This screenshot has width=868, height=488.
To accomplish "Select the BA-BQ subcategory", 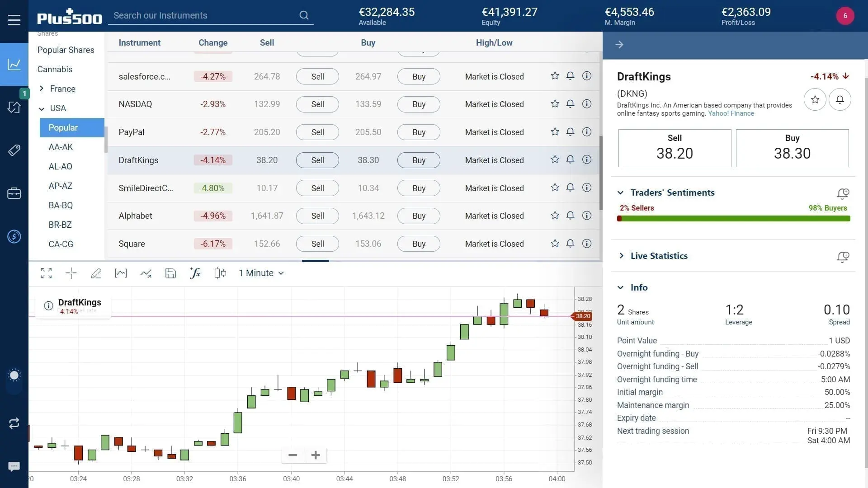I will (x=61, y=205).
